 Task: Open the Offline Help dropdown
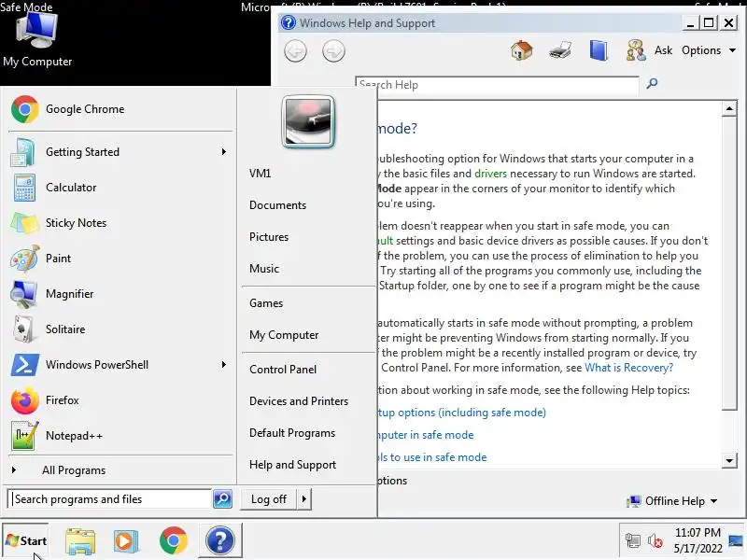pyautogui.click(x=672, y=501)
